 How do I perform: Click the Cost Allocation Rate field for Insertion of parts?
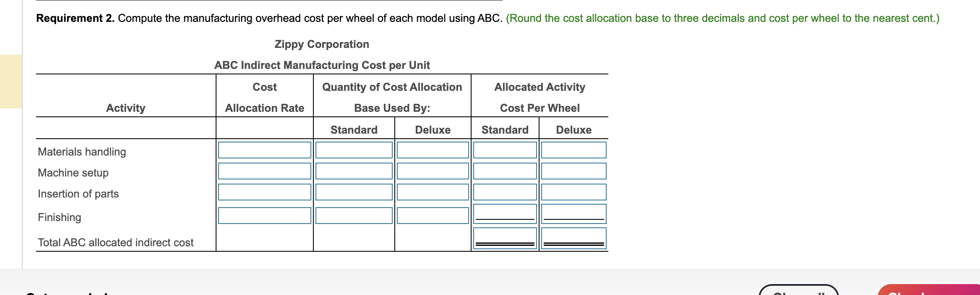tap(264, 192)
